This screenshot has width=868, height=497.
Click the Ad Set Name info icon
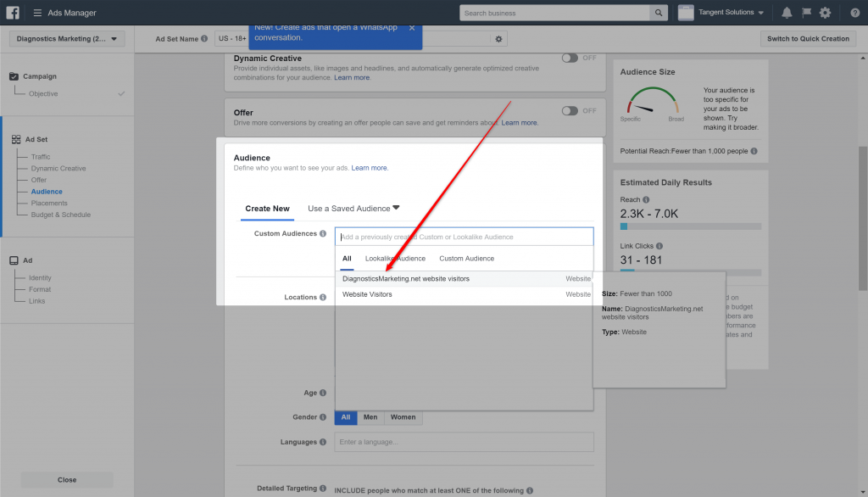pos(204,39)
